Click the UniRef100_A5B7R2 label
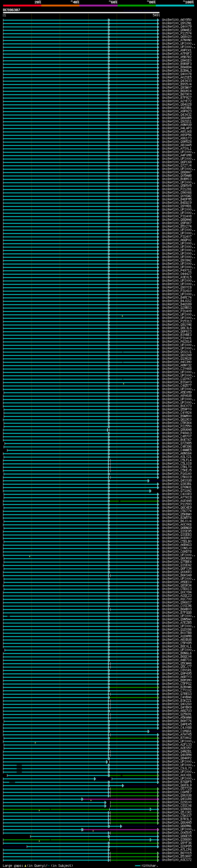 pos(177,57)
